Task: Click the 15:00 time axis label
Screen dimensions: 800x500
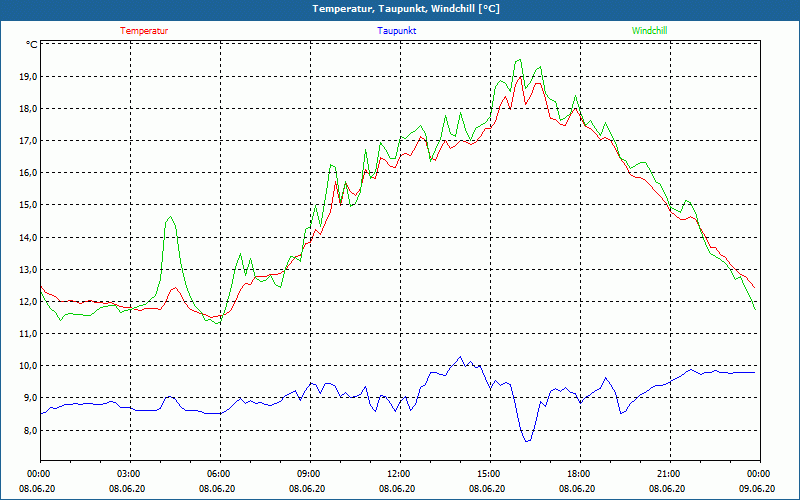Action: pyautogui.click(x=487, y=474)
